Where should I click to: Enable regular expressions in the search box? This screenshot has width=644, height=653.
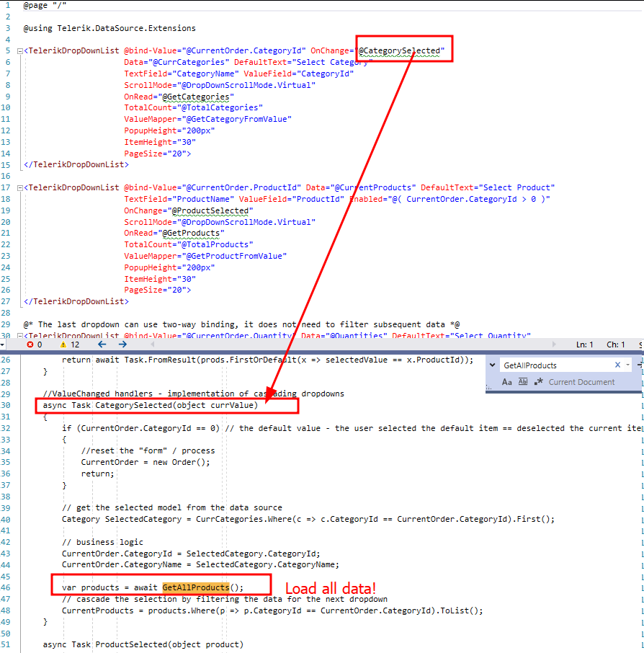540,381
